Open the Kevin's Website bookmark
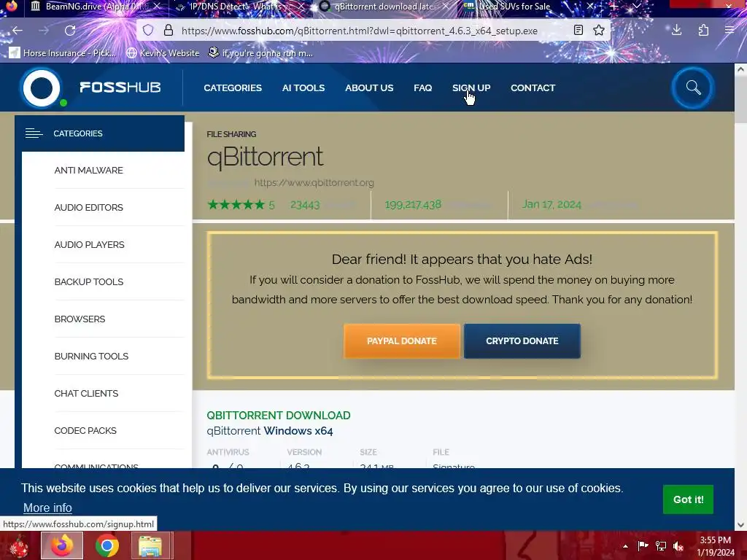 163,52
